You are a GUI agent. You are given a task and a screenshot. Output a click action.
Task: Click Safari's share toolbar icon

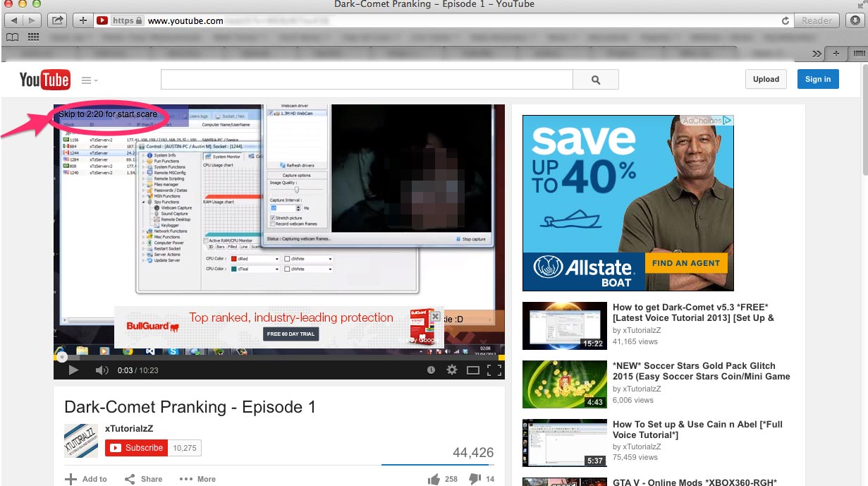pos(57,20)
